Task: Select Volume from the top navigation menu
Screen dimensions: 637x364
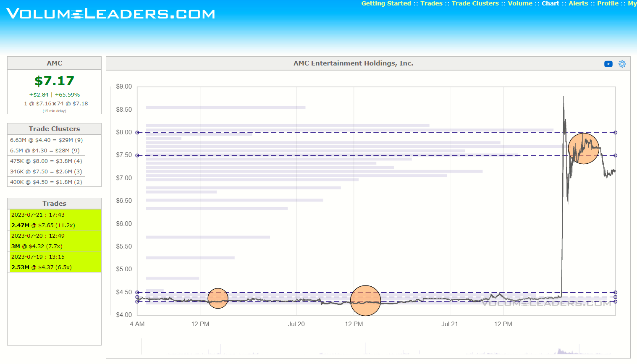Action: [520, 3]
